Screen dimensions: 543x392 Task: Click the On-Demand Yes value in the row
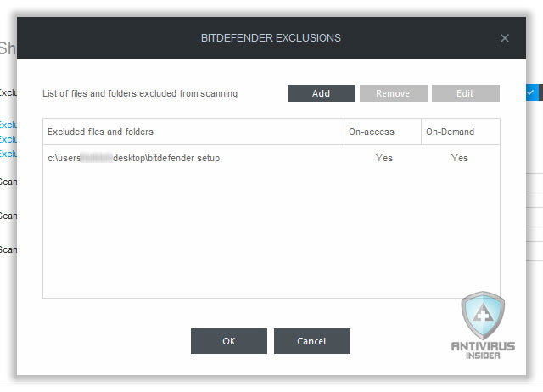pos(460,159)
